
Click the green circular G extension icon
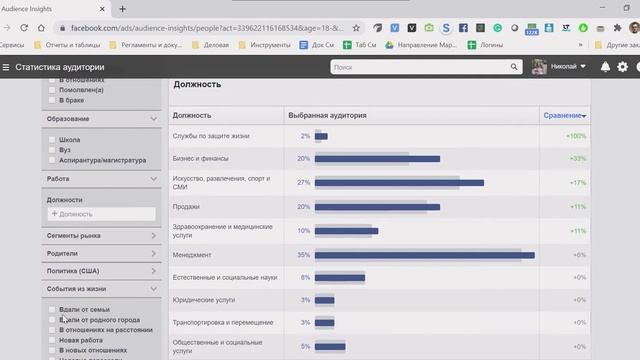[498, 28]
